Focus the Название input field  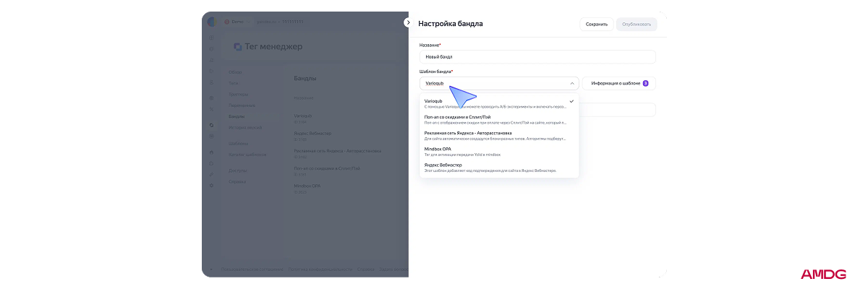pos(537,56)
